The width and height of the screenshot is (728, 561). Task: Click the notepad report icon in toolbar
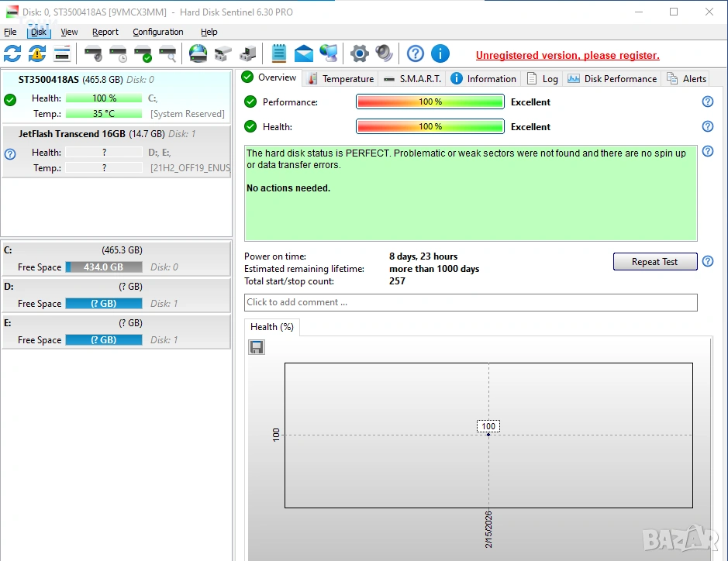278,53
